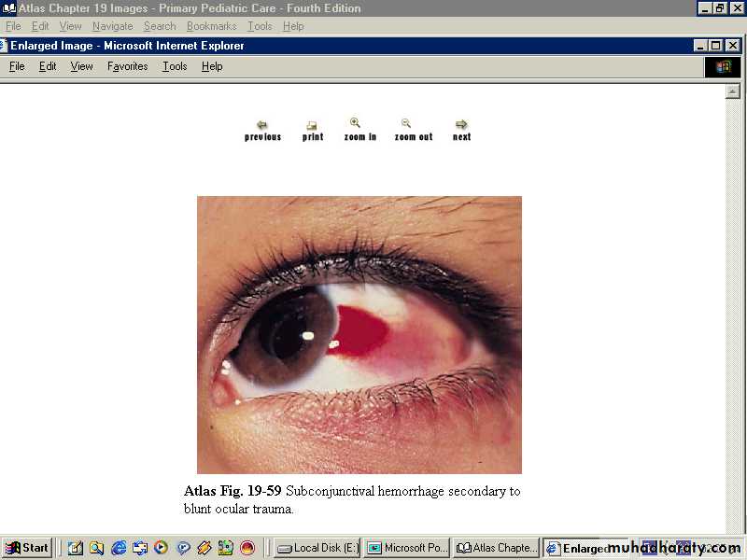
Task: Open Internet Explorer's File menu
Action: 17,66
